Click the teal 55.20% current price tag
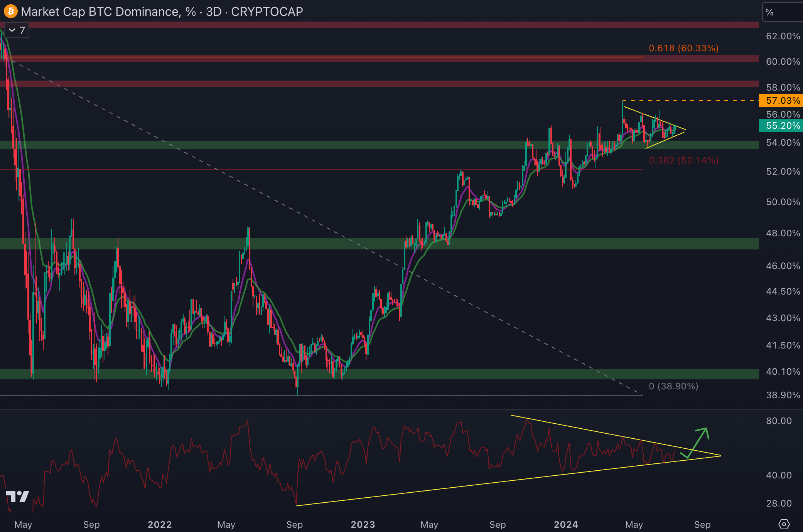The image size is (803, 532). [781, 126]
